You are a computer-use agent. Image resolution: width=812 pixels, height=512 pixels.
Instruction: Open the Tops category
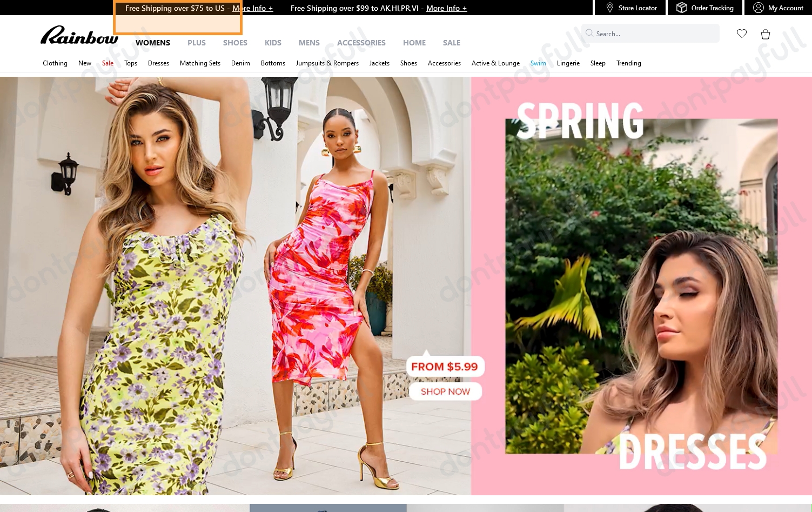point(131,63)
